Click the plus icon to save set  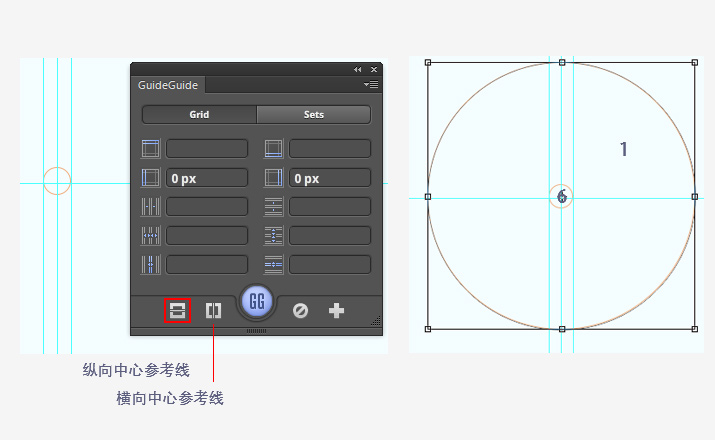pyautogui.click(x=336, y=311)
